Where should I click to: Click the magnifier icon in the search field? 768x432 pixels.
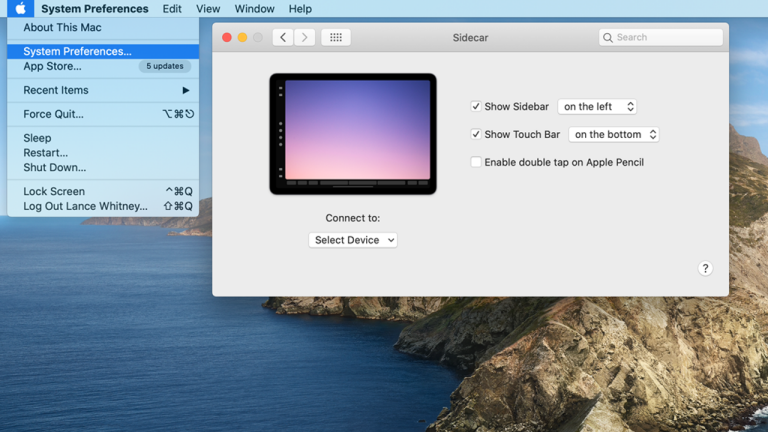tap(608, 38)
